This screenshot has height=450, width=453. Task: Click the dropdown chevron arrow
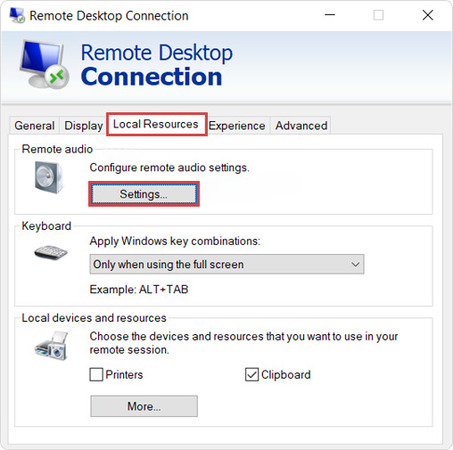tap(355, 265)
